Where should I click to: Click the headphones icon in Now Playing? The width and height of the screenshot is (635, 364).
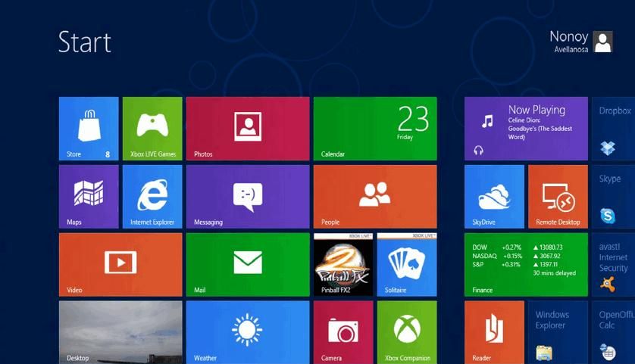tap(478, 151)
